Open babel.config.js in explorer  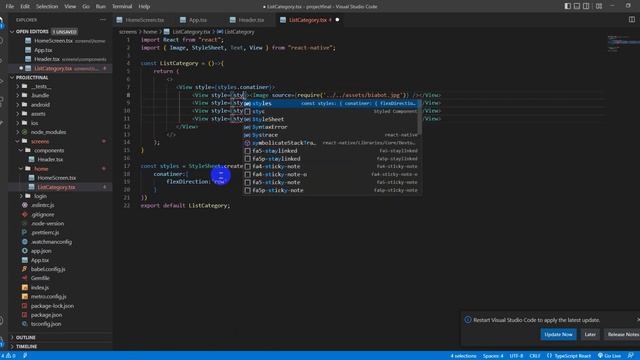[48, 269]
